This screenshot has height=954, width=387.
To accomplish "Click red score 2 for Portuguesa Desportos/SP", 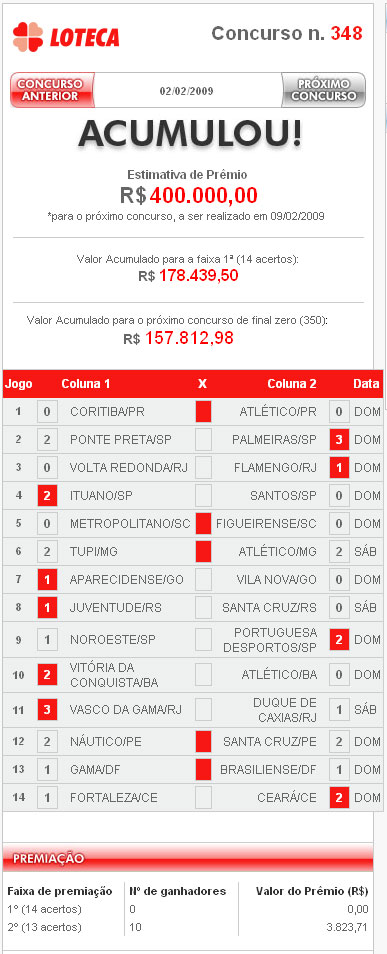I will (x=339, y=640).
